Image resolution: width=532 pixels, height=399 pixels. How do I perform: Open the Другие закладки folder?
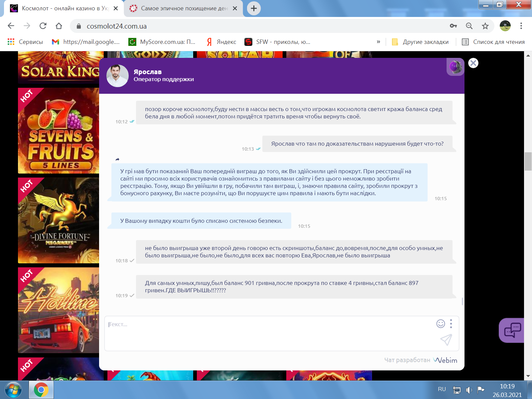click(420, 42)
